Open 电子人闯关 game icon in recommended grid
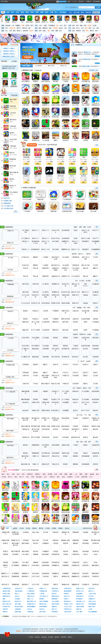Viewport: 101px width, 644px height. (x=76, y=99)
